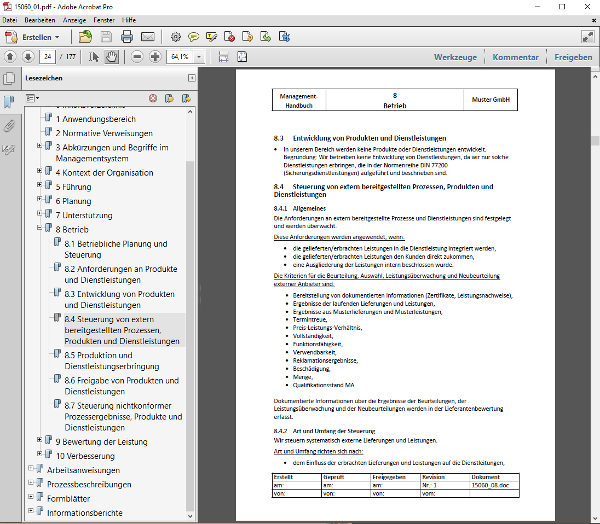
Task: Open the zoom level dropdown
Action: pyautogui.click(x=199, y=57)
